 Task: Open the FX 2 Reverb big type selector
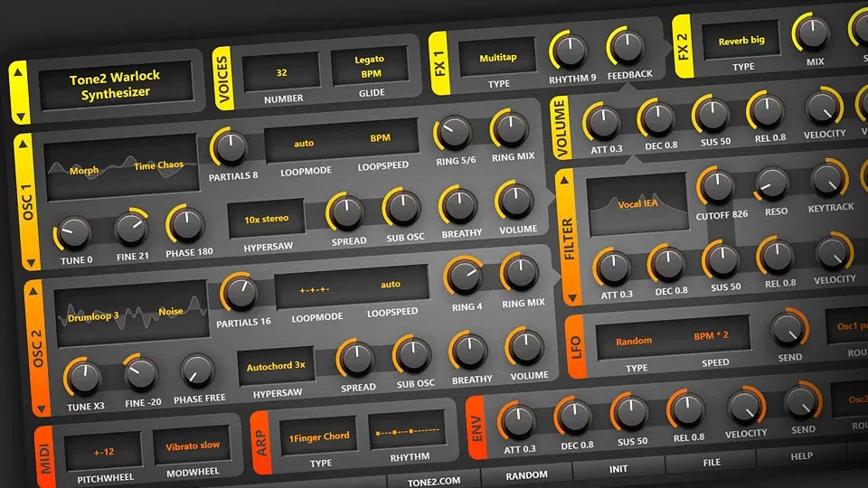click(x=741, y=41)
